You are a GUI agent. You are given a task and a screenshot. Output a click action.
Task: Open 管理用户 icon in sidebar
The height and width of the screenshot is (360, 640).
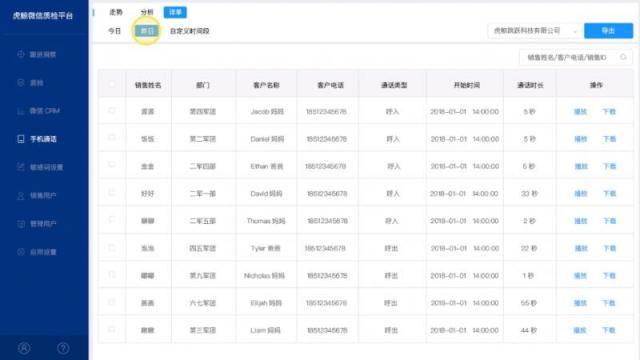click(x=21, y=224)
